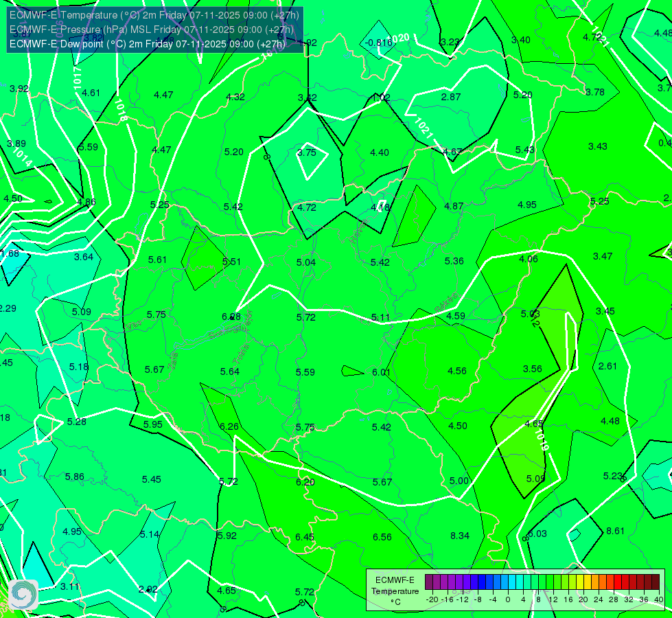Click the 5.86 dew point value

[x=75, y=477]
